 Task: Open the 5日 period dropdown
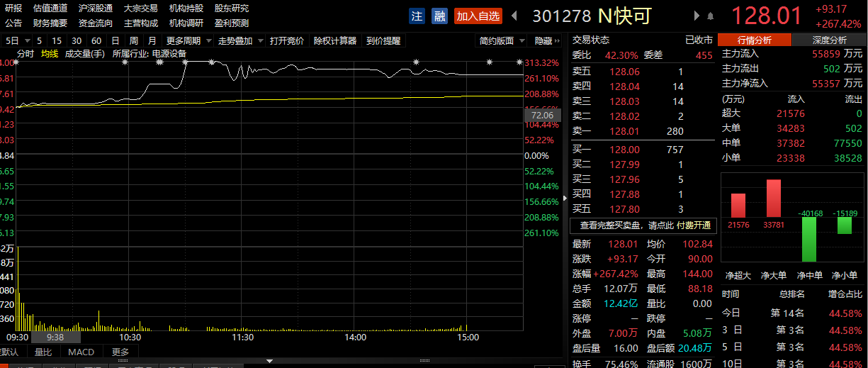coord(18,40)
